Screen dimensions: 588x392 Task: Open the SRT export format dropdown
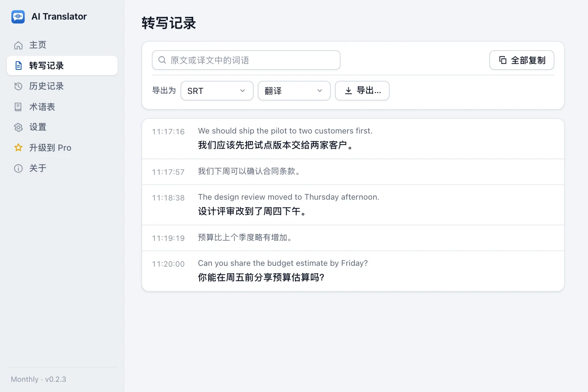217,91
